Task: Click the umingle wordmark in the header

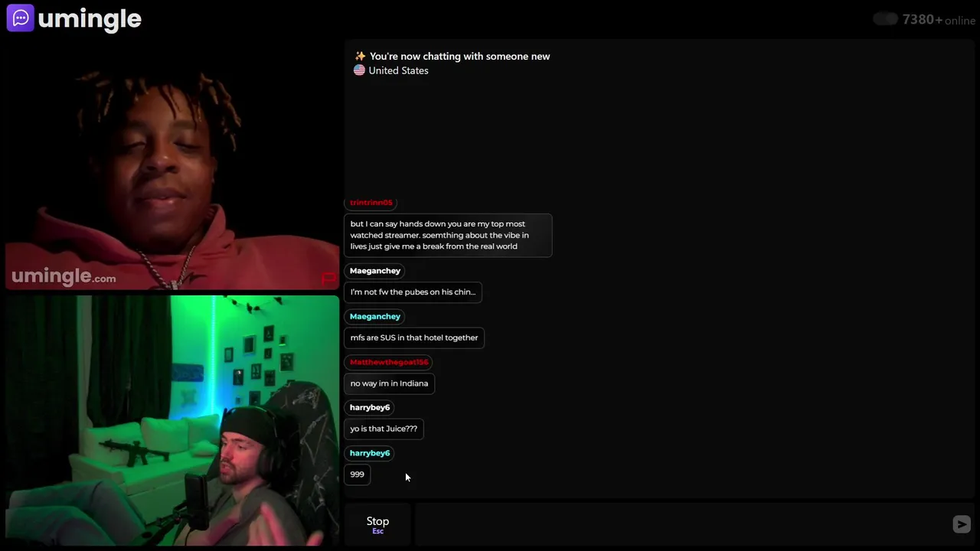Action: (90, 19)
